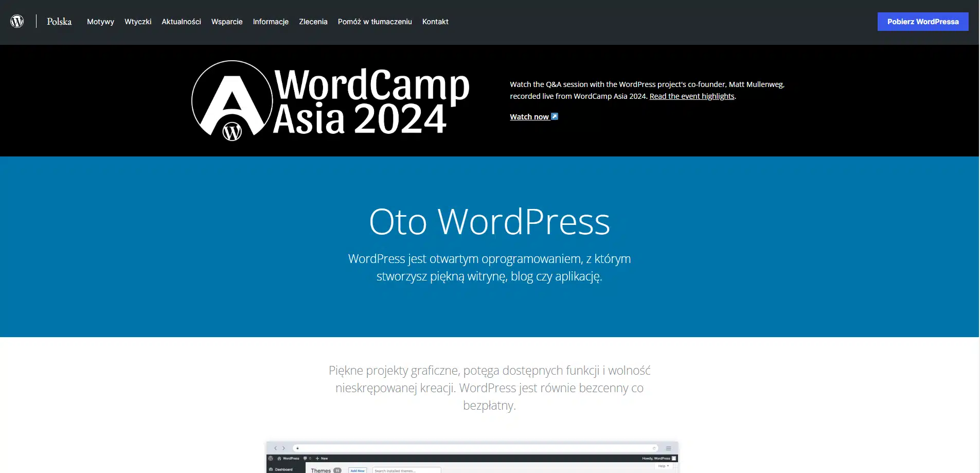The height and width of the screenshot is (473, 980).
Task: Open the Help dropdown in the admin preview
Action: 663,466
